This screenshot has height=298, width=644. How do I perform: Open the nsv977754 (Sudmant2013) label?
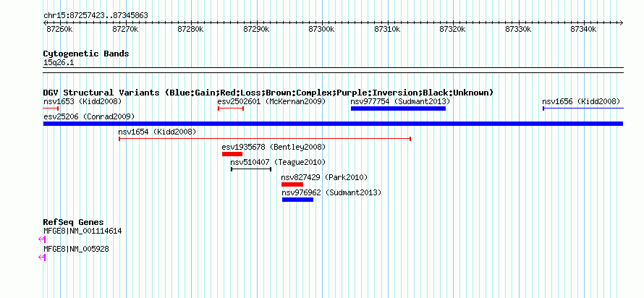[x=400, y=101]
